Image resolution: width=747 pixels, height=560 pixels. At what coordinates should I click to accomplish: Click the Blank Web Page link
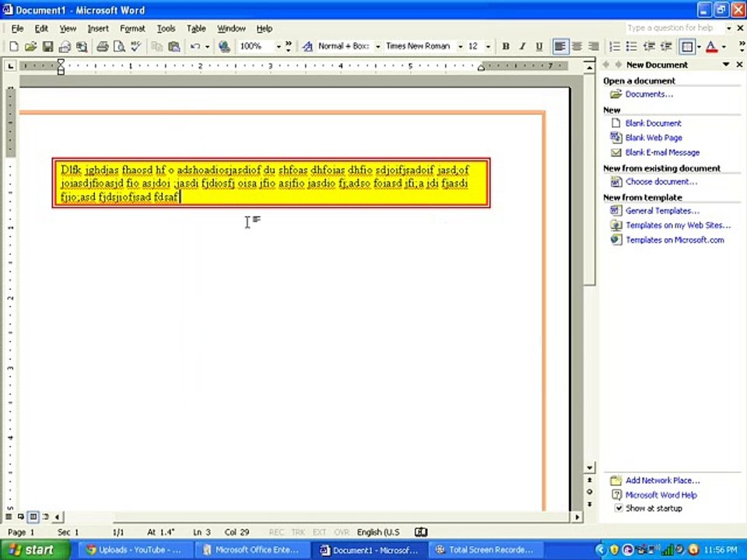(654, 138)
